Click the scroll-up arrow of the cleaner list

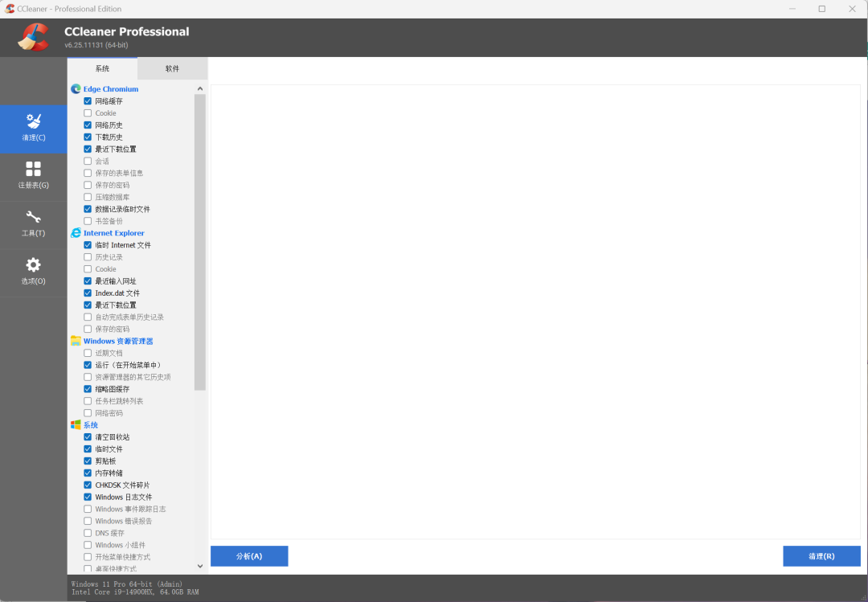(x=200, y=88)
